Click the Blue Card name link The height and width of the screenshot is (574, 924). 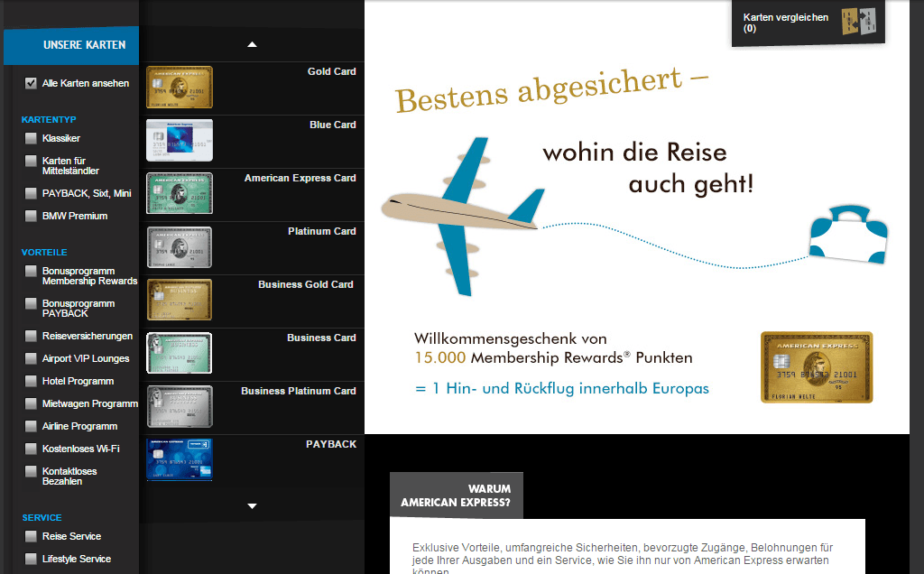(333, 125)
